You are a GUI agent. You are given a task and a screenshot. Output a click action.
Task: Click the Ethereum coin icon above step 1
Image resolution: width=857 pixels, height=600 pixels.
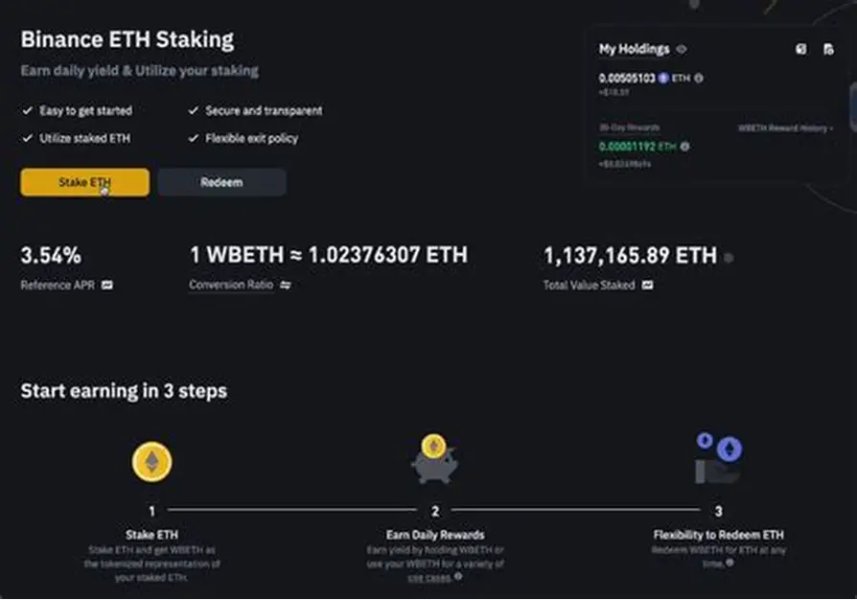152,462
